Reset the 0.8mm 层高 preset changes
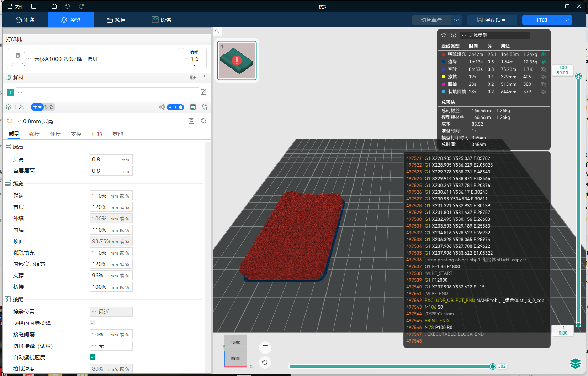 (10, 121)
